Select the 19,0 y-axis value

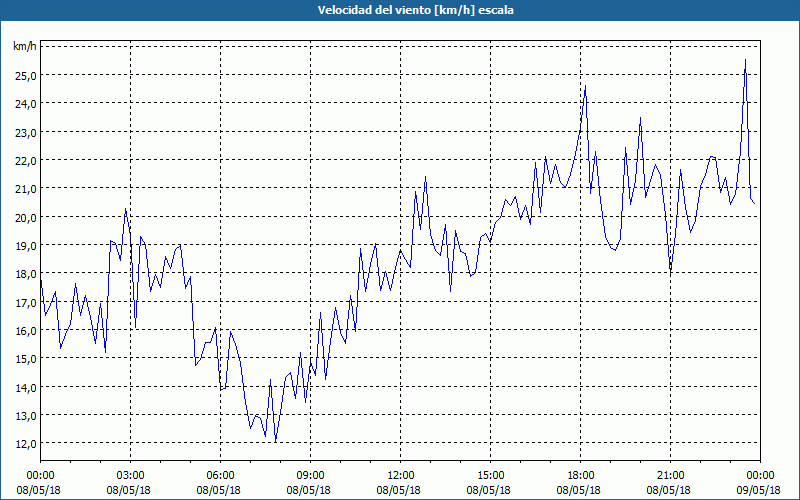click(x=25, y=245)
